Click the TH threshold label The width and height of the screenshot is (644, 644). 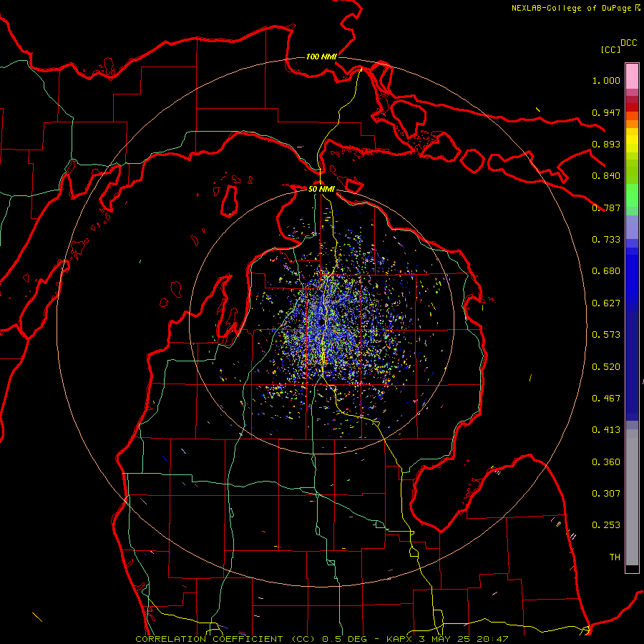(x=615, y=557)
